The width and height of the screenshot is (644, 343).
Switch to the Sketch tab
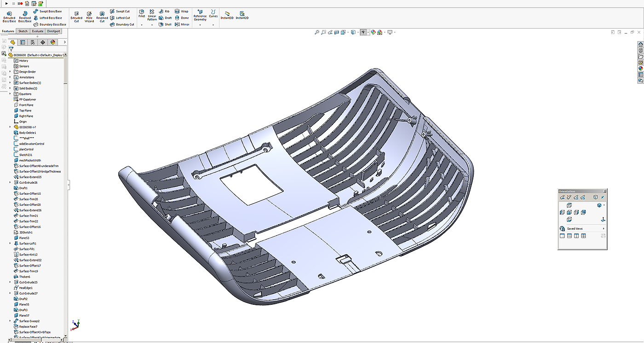click(23, 31)
